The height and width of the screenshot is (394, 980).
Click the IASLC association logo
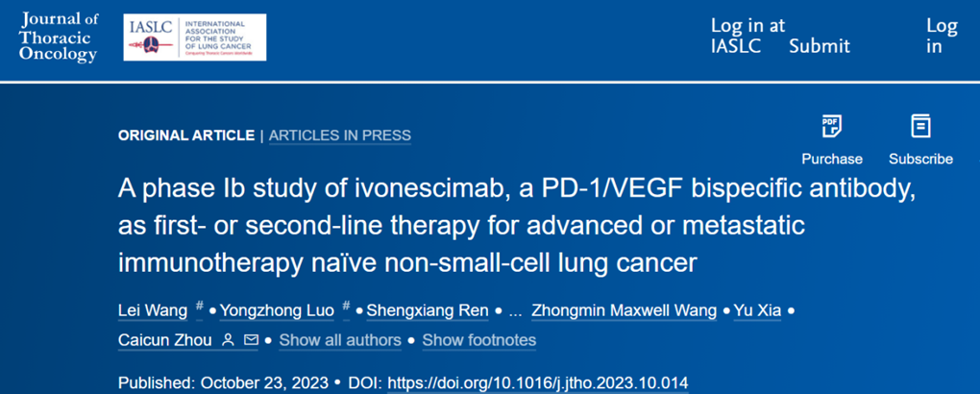click(x=195, y=37)
